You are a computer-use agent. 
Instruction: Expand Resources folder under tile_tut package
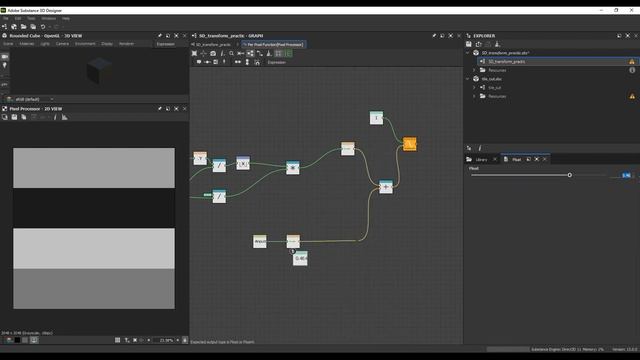pyautogui.click(x=474, y=96)
